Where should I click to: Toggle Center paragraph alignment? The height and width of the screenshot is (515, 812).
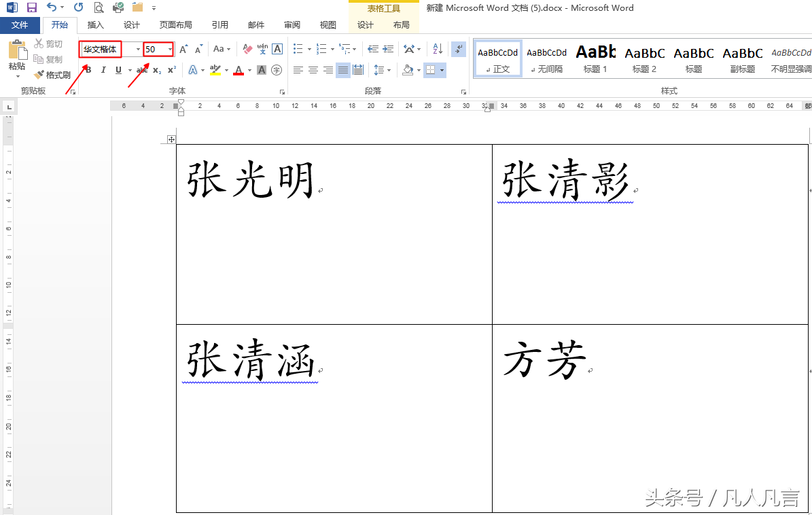click(x=313, y=70)
